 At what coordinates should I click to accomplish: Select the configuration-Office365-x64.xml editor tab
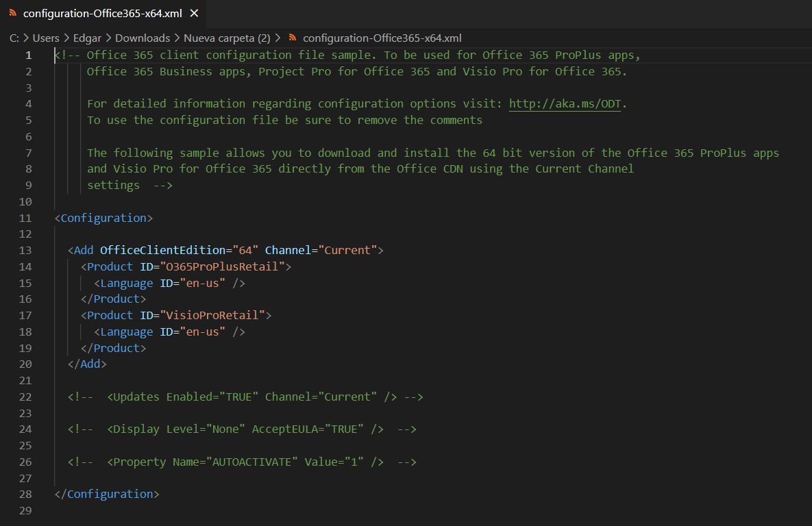tap(103, 14)
